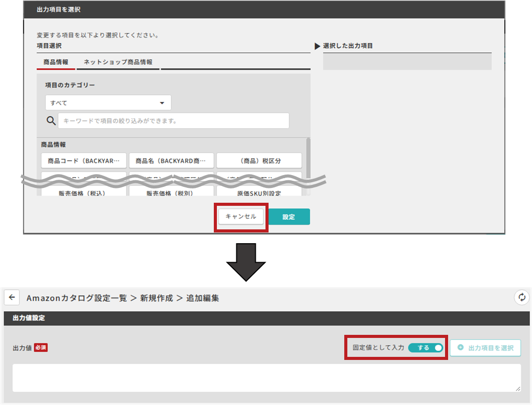The image size is (532, 405).
Task: Select the 販売価格（税込） item
Action: (x=84, y=192)
